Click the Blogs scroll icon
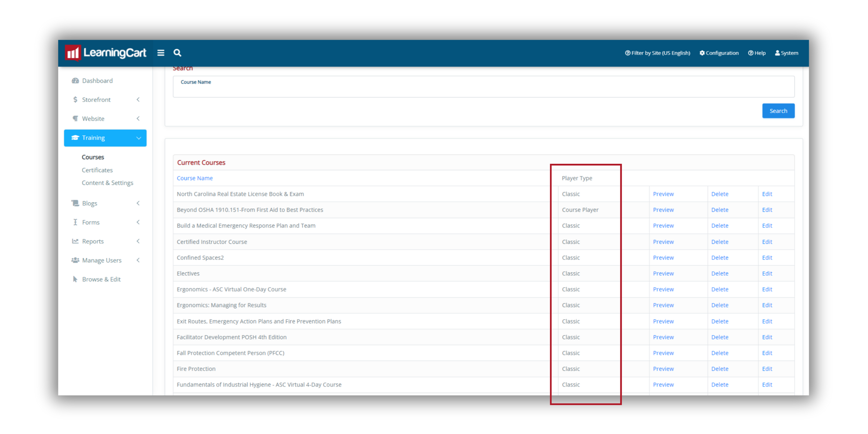Image resolution: width=868 pixels, height=434 pixels. coord(75,203)
